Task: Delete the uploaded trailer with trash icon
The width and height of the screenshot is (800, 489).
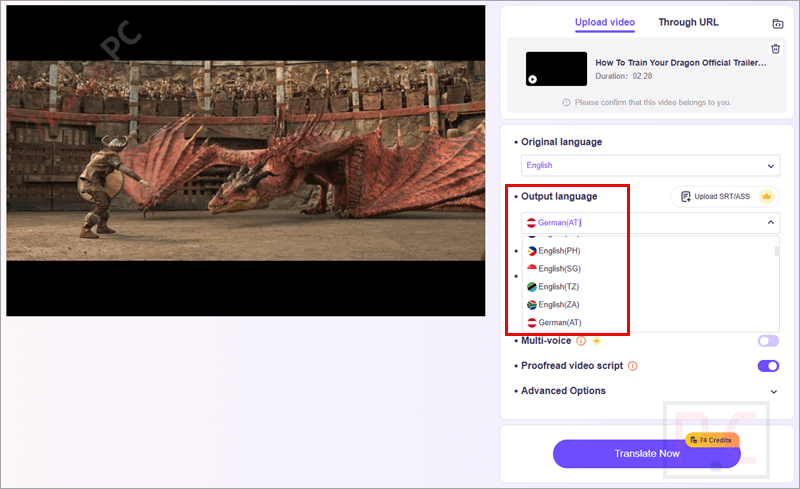Action: pyautogui.click(x=776, y=49)
